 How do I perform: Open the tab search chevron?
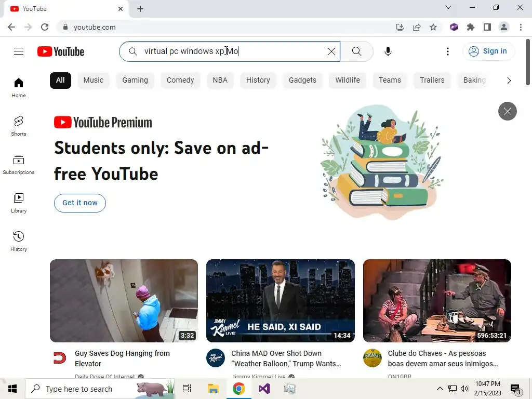tap(448, 7)
